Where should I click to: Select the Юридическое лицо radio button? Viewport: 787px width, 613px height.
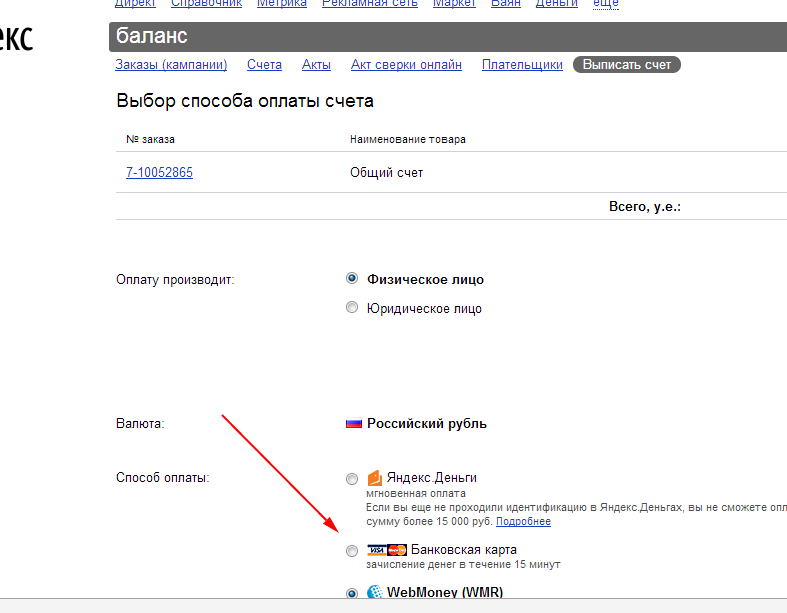[x=352, y=307]
